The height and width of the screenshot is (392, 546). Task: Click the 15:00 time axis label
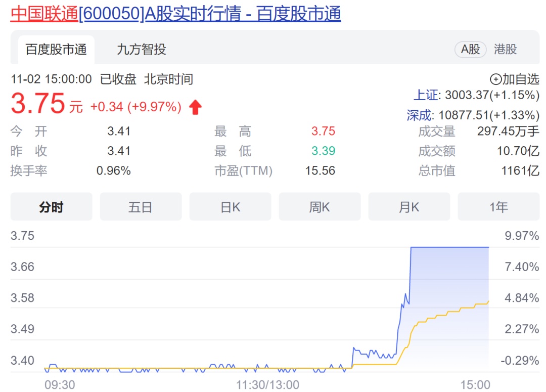click(x=475, y=385)
